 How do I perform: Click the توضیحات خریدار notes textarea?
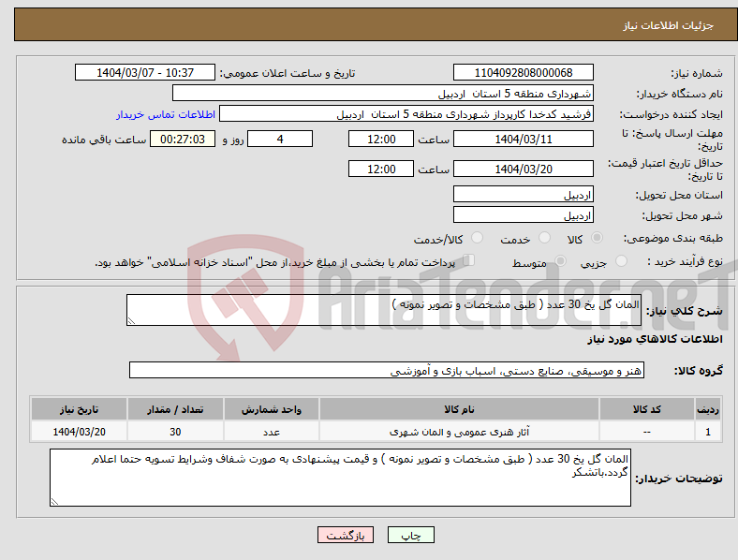[x=340, y=478]
